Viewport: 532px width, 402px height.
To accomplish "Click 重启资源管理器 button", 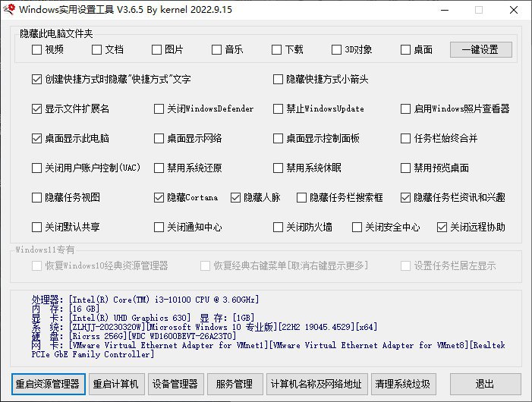I will coord(48,384).
